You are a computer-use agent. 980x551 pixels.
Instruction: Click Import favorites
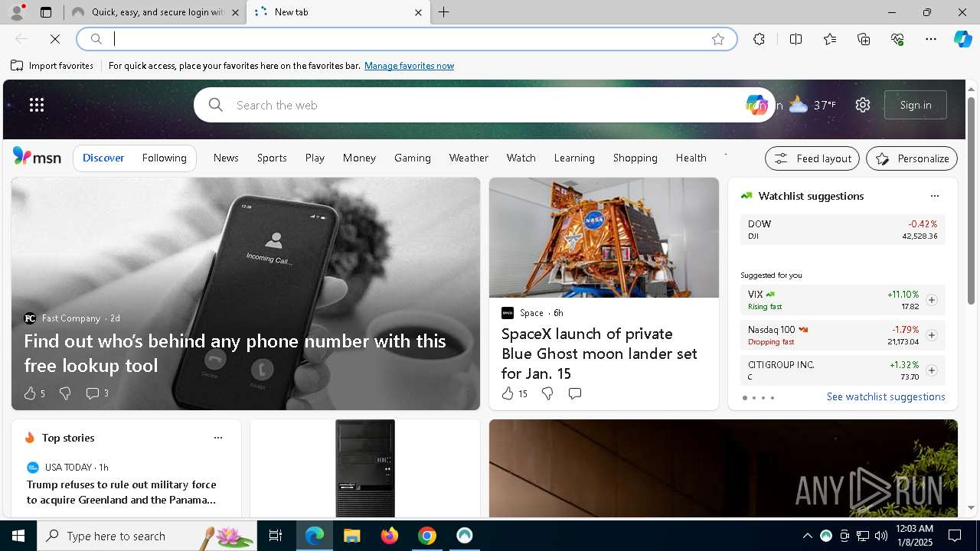[x=52, y=66]
